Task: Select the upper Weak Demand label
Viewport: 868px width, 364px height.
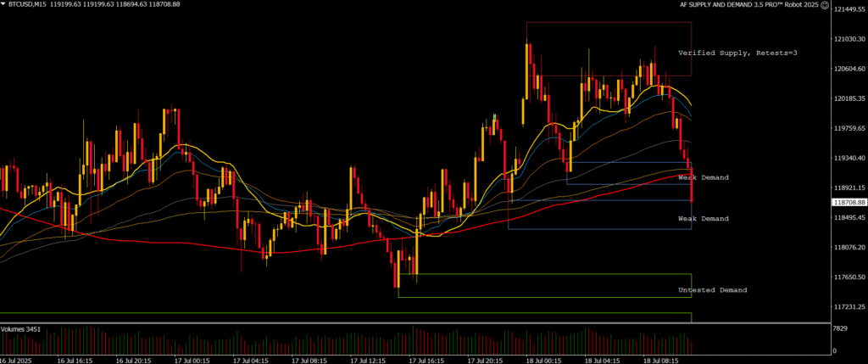Action: [703, 177]
